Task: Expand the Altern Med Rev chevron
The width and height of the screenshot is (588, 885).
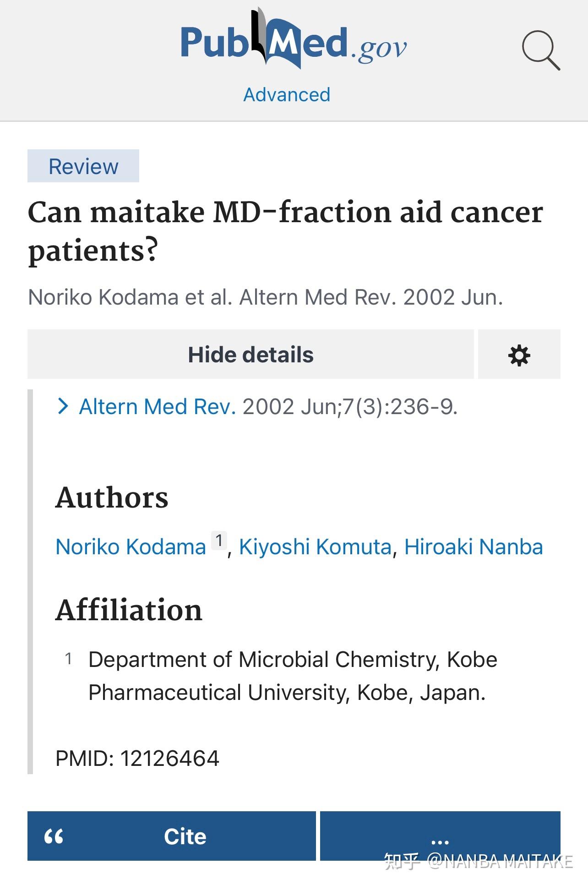Action: (63, 406)
